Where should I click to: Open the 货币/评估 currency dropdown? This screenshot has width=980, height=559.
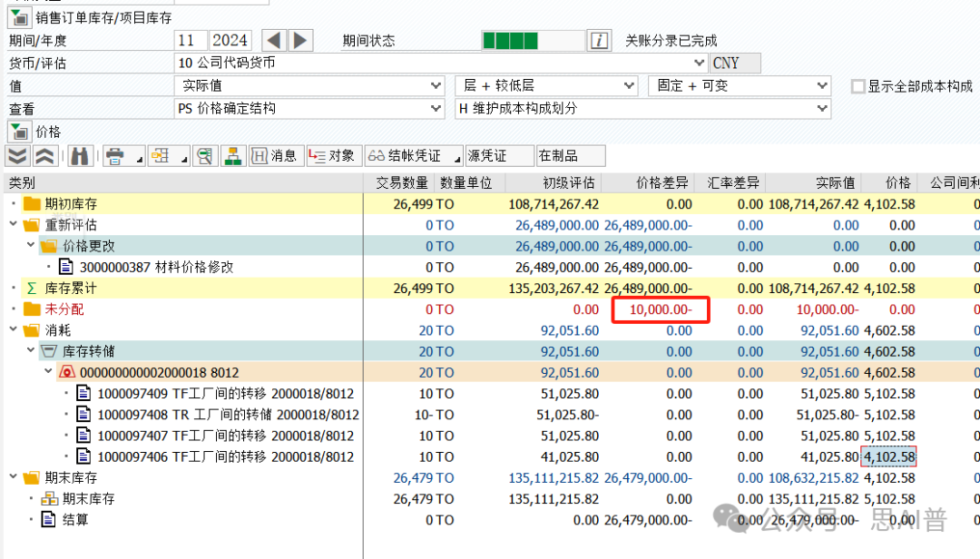pyautogui.click(x=698, y=64)
